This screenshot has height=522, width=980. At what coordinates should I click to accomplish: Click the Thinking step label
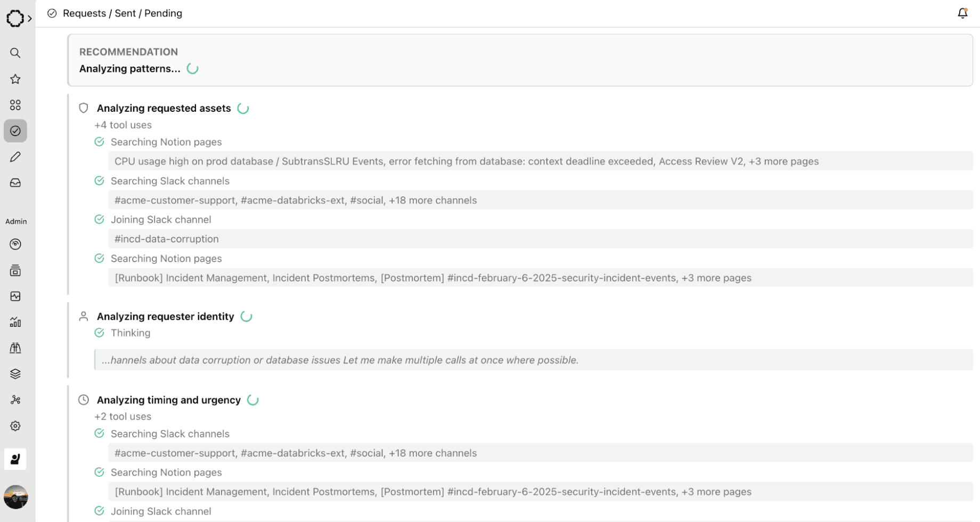(130, 333)
